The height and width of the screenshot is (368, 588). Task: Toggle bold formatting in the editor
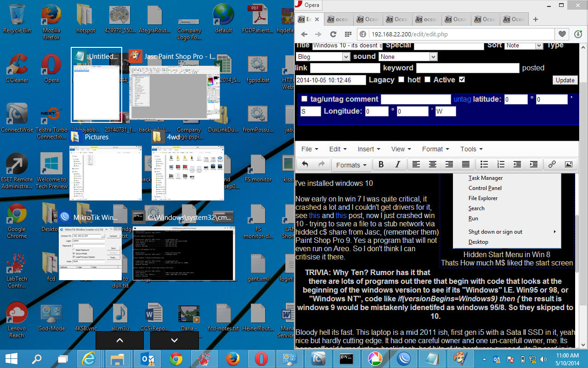[381, 165]
